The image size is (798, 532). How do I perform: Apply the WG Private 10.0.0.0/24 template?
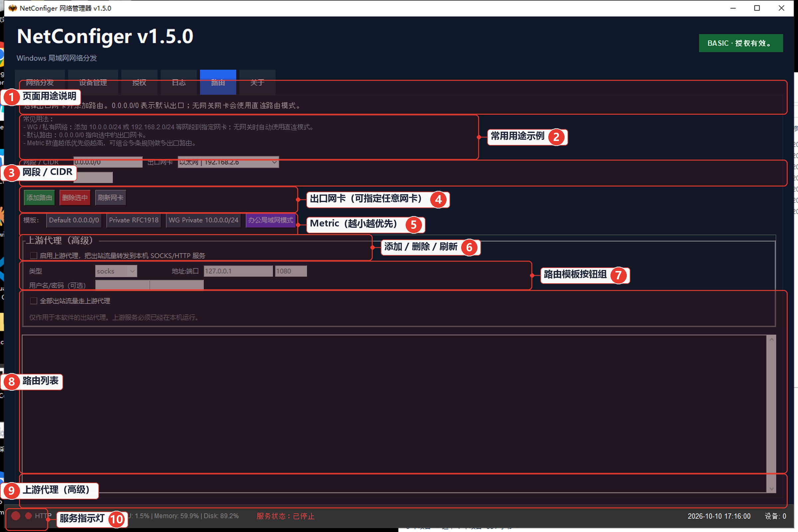coord(203,220)
